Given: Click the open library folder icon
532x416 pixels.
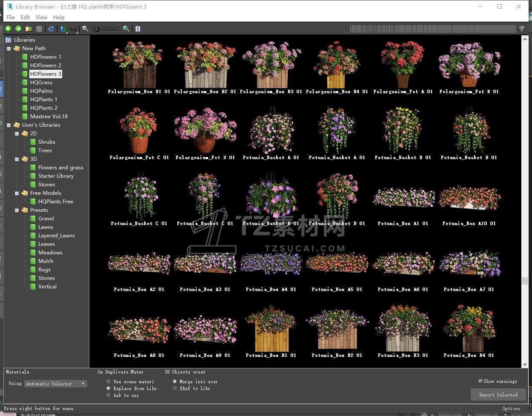Looking at the screenshot, I should point(29,28).
